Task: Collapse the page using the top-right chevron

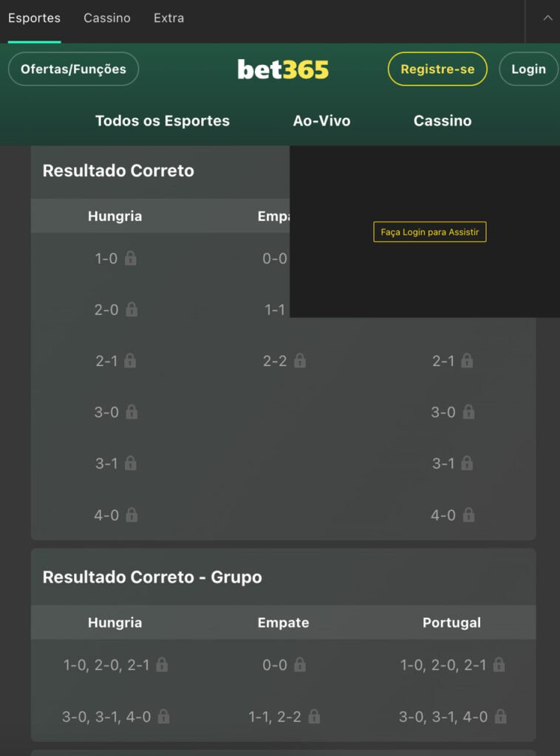Action: pyautogui.click(x=547, y=18)
